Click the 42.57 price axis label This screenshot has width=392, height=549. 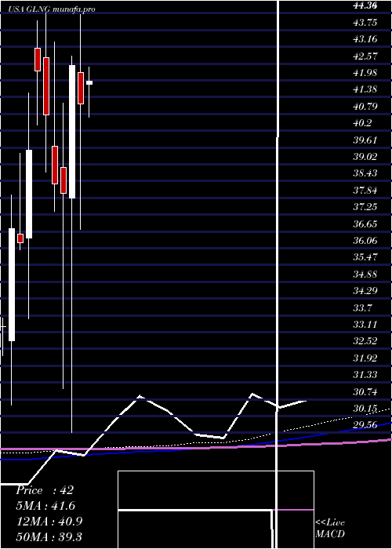[x=365, y=56]
